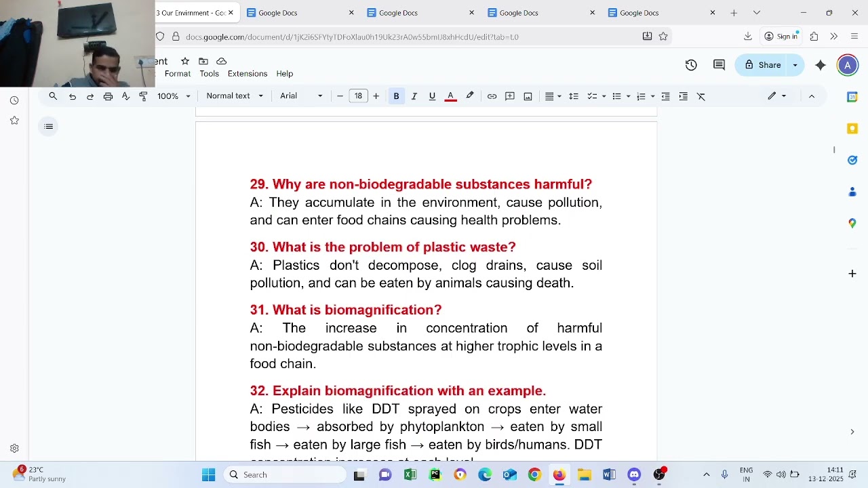Get add-ons using the plus icon
The width and height of the screenshot is (868, 488).
point(852,274)
